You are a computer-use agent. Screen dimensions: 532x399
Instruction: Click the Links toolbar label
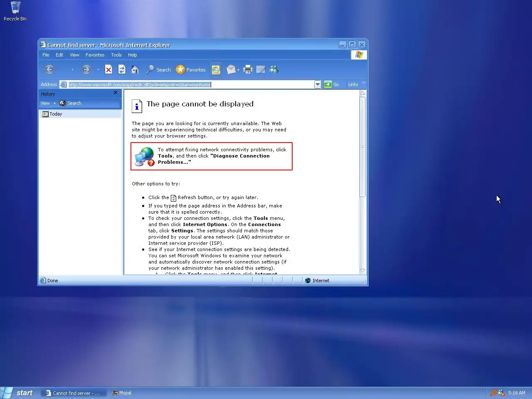tap(353, 84)
